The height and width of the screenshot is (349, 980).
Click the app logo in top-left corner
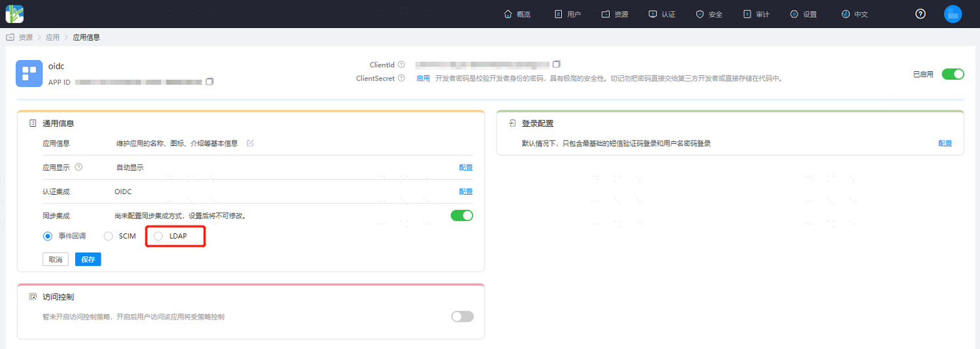click(x=14, y=14)
